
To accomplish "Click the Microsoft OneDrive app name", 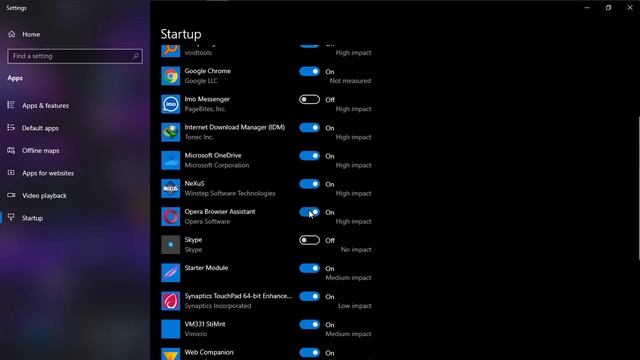I will (213, 156).
